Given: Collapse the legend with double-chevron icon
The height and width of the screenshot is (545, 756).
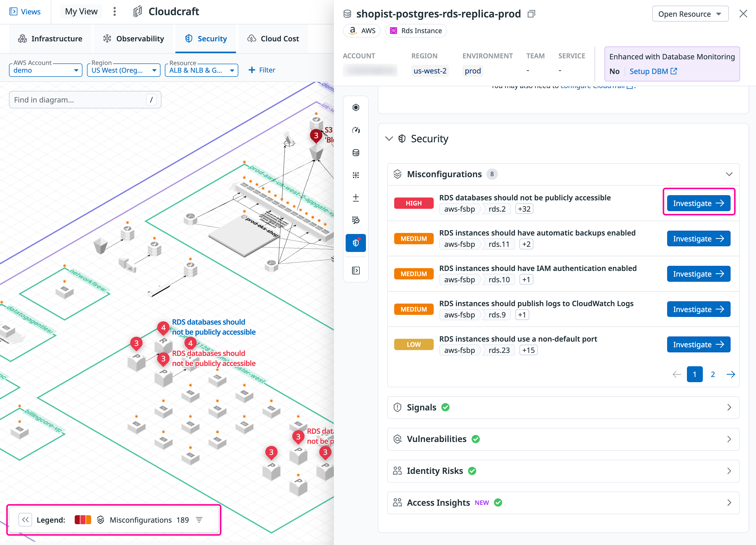Looking at the screenshot, I should (25, 520).
